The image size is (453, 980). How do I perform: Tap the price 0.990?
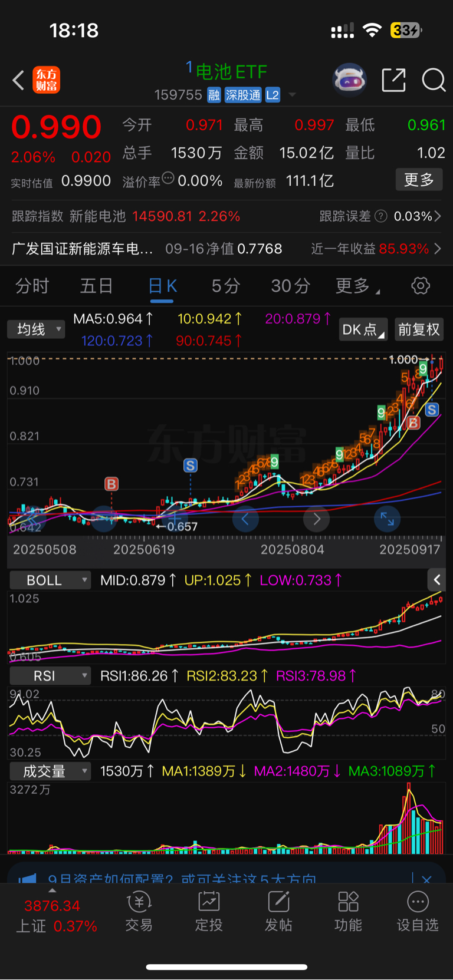point(57,127)
